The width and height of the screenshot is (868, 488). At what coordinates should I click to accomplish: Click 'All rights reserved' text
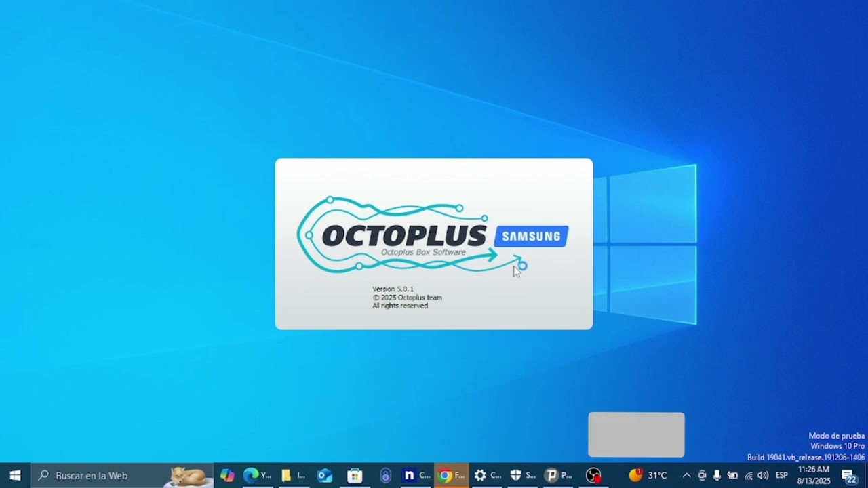coord(400,306)
